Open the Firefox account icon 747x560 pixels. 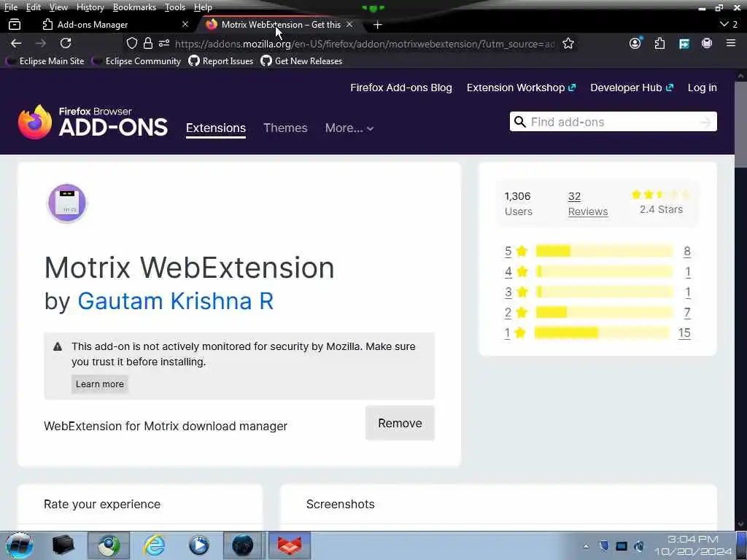click(635, 43)
